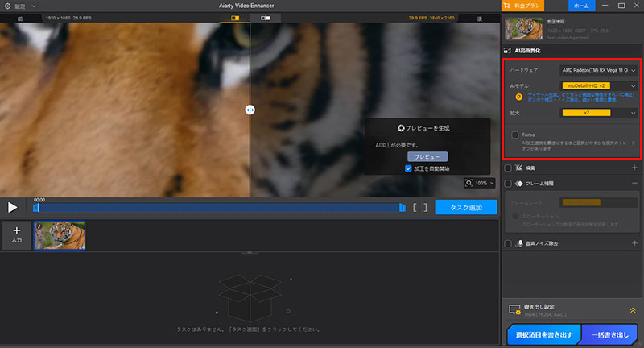The height and width of the screenshot is (348, 644).
Task: Expand the settings dropdown arrow in title bar
Action: 34,6
